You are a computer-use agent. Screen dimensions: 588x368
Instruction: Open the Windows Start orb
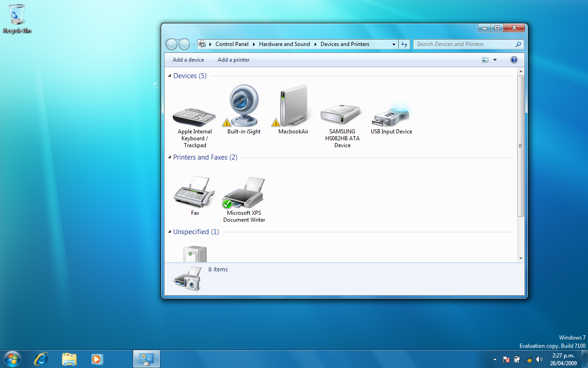click(12, 359)
